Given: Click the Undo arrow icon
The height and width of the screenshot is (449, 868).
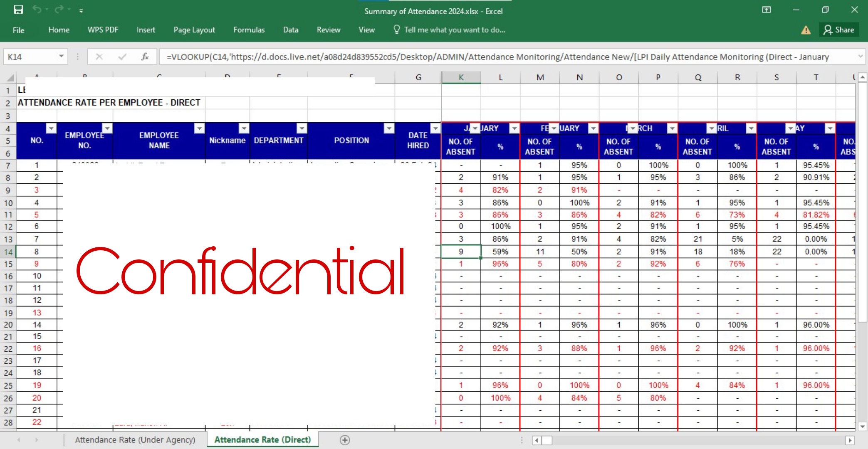Looking at the screenshot, I should point(37,10).
